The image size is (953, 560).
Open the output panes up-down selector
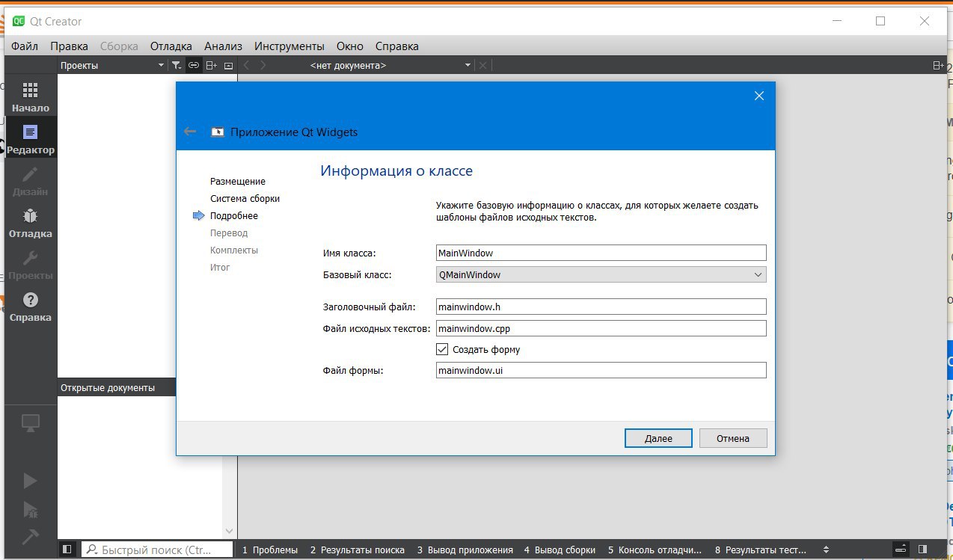[826, 550]
